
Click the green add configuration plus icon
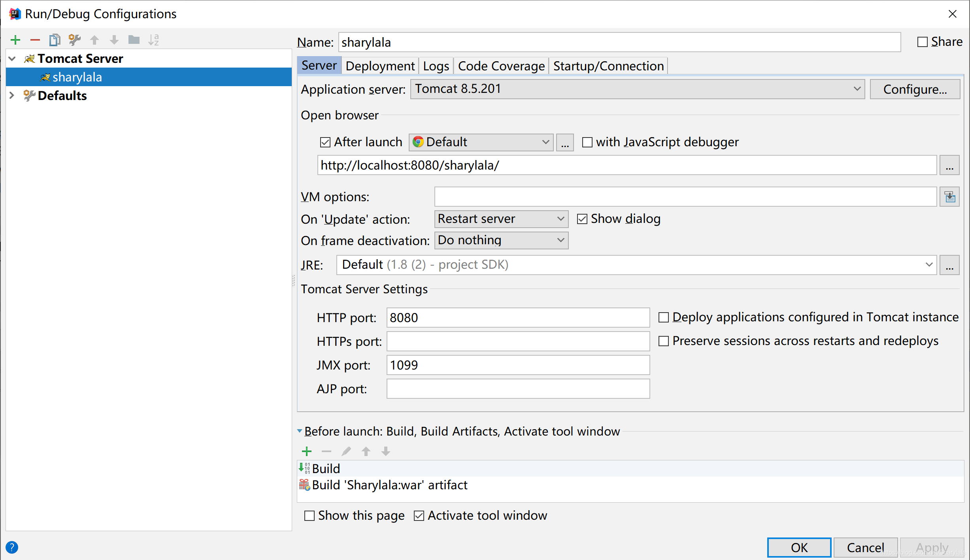15,40
